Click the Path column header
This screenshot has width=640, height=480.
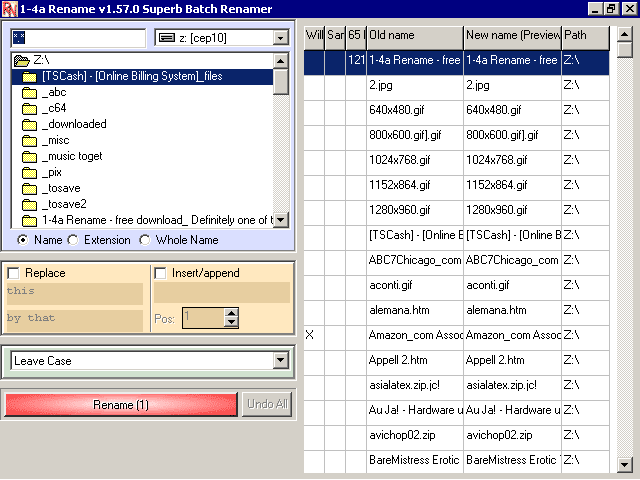(x=585, y=36)
